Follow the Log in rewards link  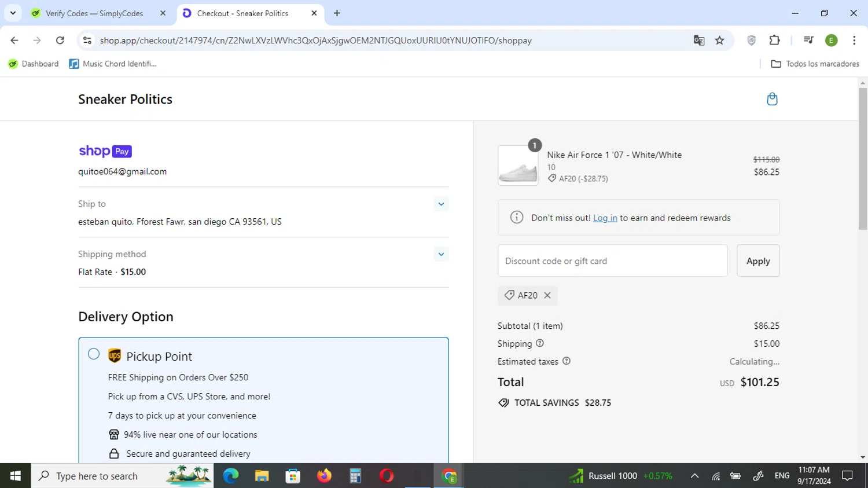click(605, 218)
